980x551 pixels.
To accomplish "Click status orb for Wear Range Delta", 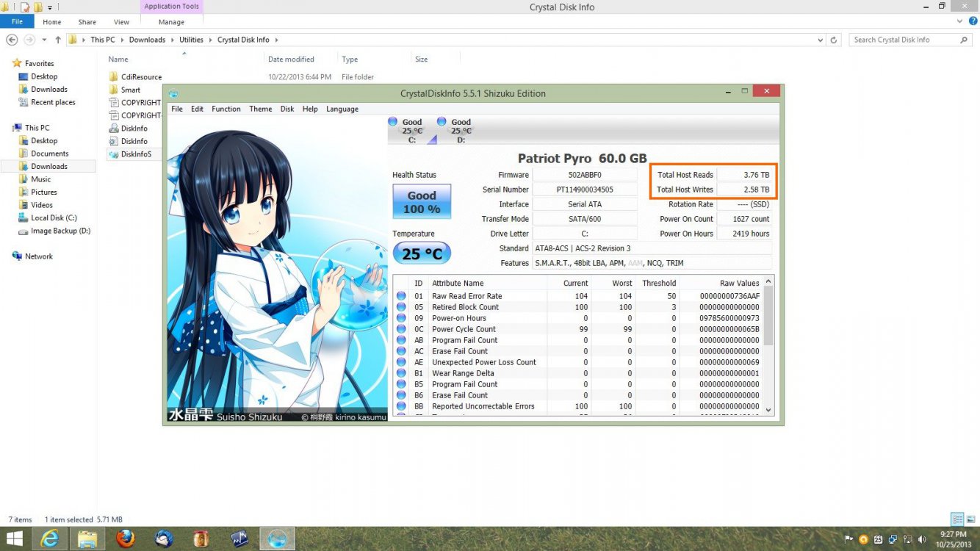I will coord(401,373).
